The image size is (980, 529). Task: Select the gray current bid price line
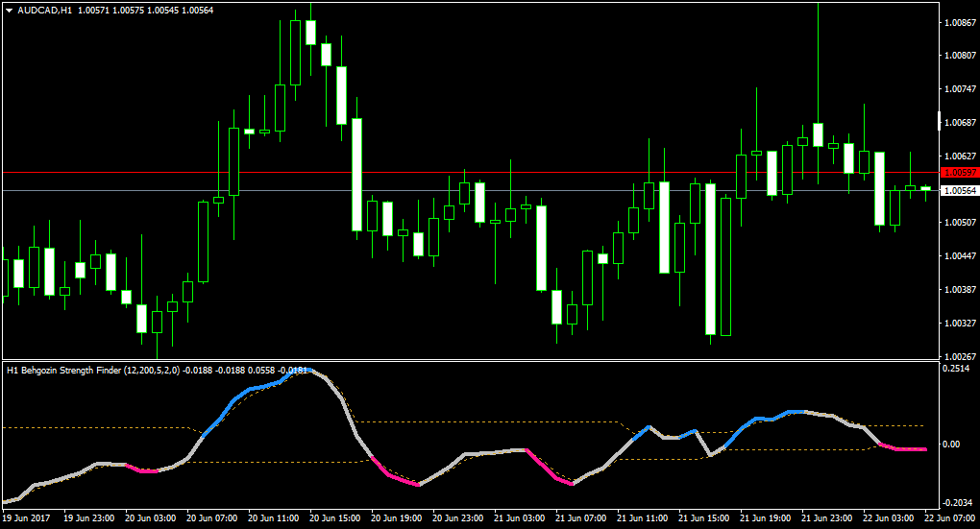tap(470, 190)
